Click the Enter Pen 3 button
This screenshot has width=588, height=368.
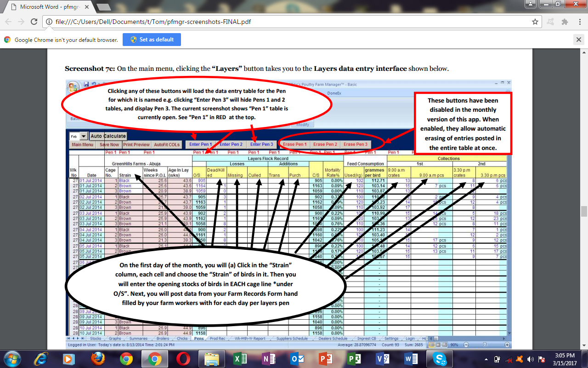(x=261, y=144)
